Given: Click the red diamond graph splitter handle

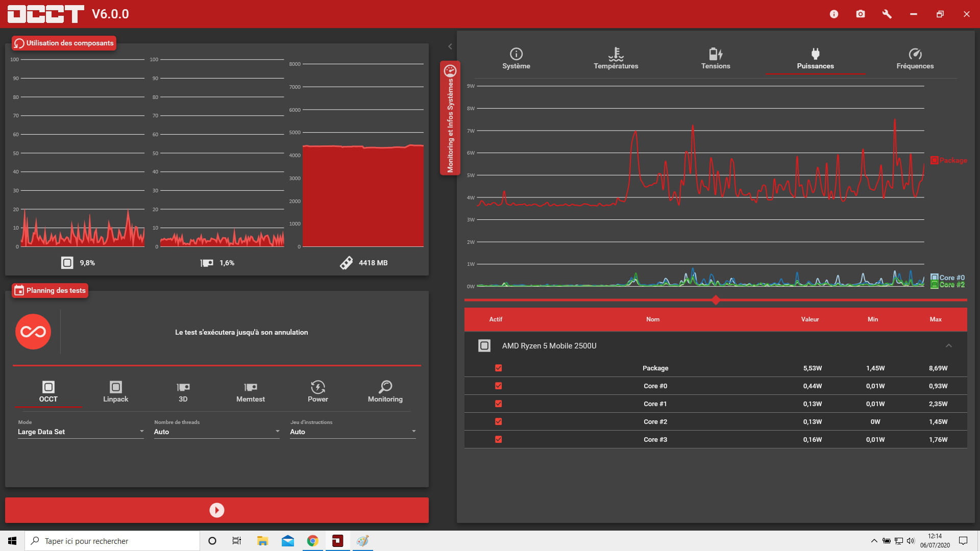Looking at the screenshot, I should 716,300.
